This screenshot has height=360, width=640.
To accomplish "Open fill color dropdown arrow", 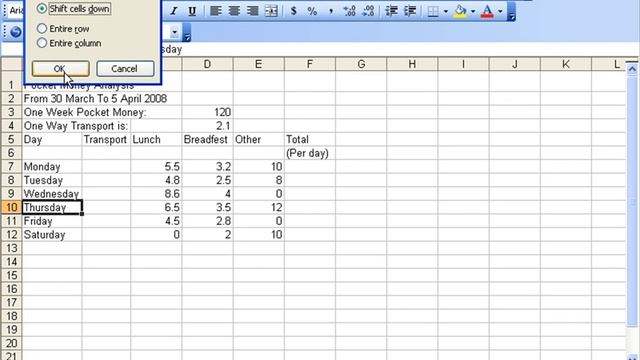I will 473,11.
